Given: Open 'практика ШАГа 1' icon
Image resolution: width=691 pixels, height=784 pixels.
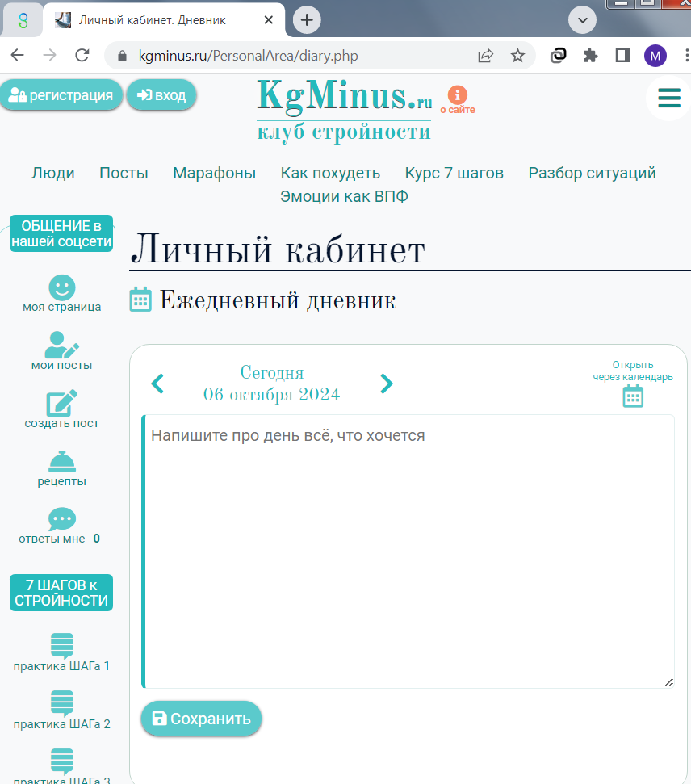Looking at the screenshot, I should (62, 645).
